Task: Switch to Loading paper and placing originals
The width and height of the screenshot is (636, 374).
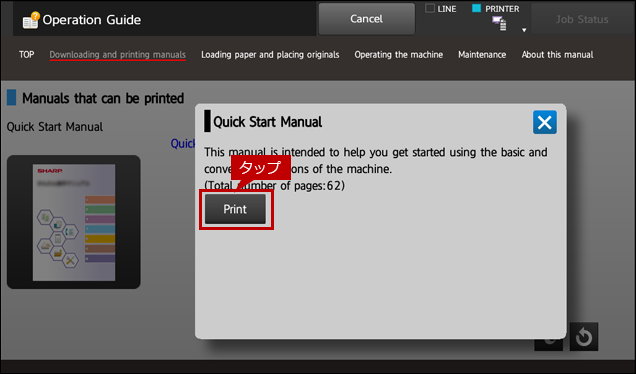Action: tap(270, 55)
